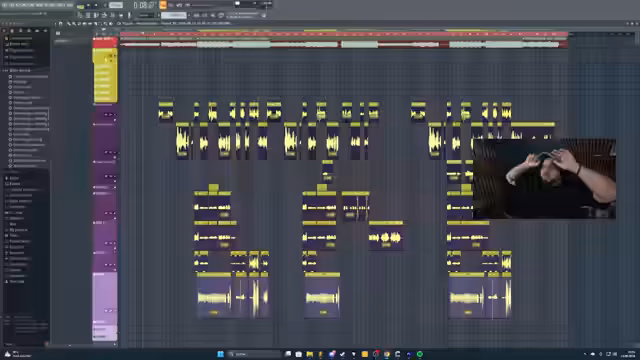Open Task View from the taskbar
This screenshot has height=360, width=640.
tap(288, 354)
